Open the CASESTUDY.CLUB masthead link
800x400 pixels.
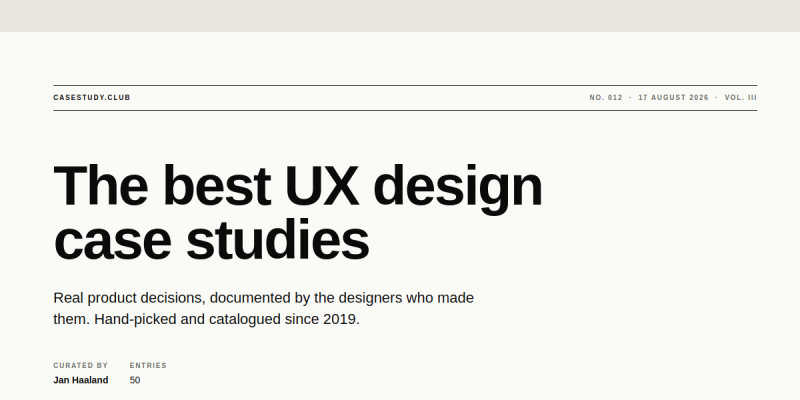click(x=92, y=97)
